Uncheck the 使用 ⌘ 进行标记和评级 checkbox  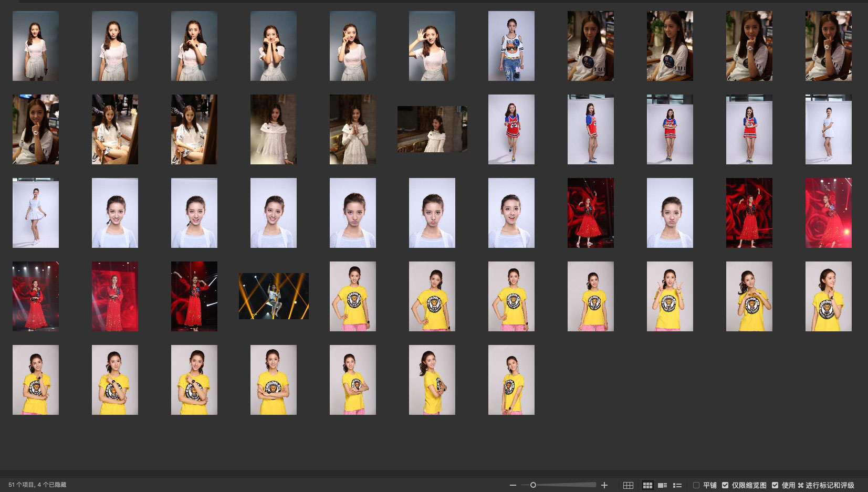click(775, 485)
